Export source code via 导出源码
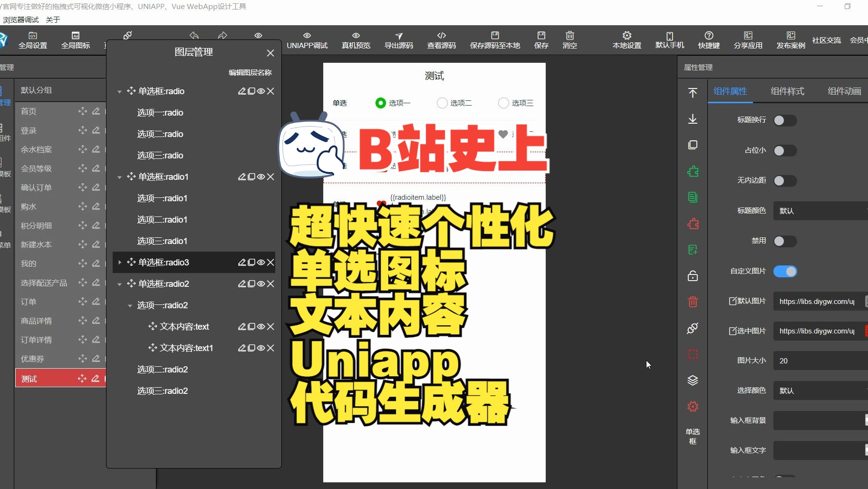 [398, 39]
